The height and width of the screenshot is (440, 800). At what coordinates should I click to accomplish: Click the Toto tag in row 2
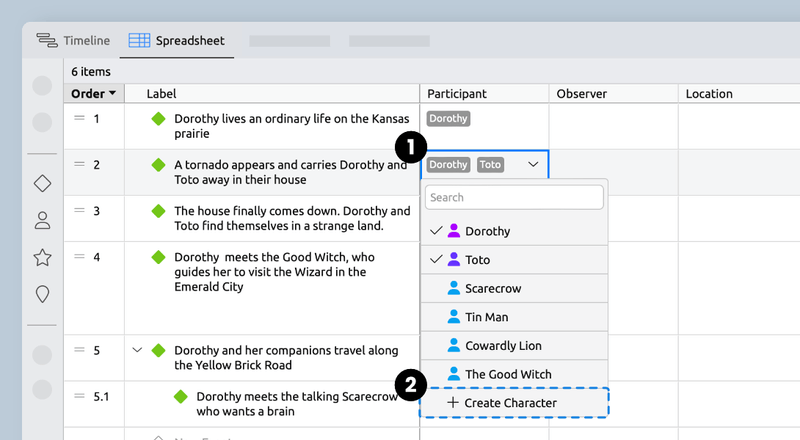[490, 164]
